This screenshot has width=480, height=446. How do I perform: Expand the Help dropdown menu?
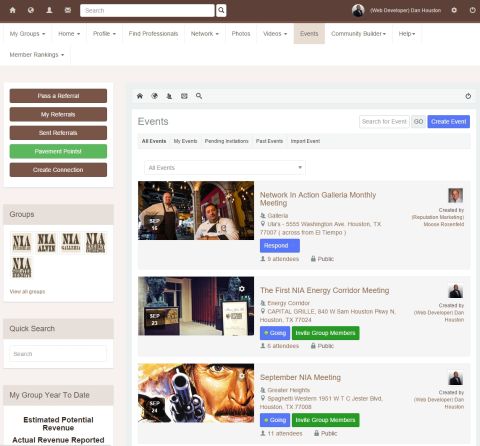407,34
